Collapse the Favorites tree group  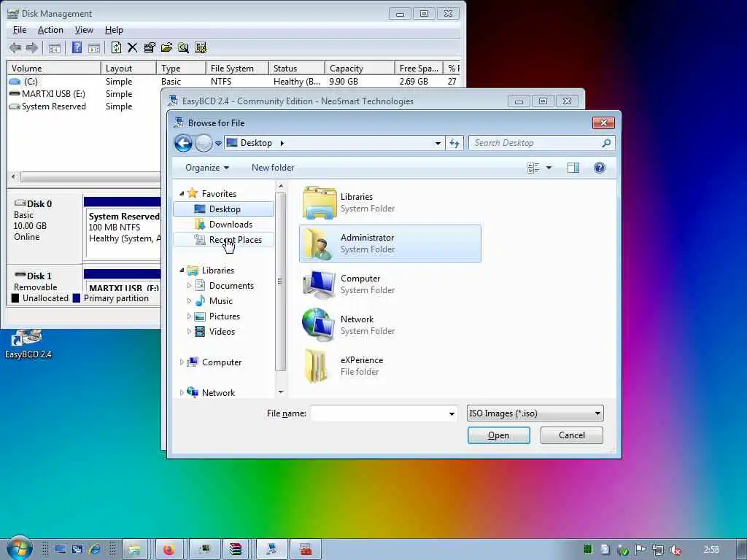pyautogui.click(x=182, y=193)
